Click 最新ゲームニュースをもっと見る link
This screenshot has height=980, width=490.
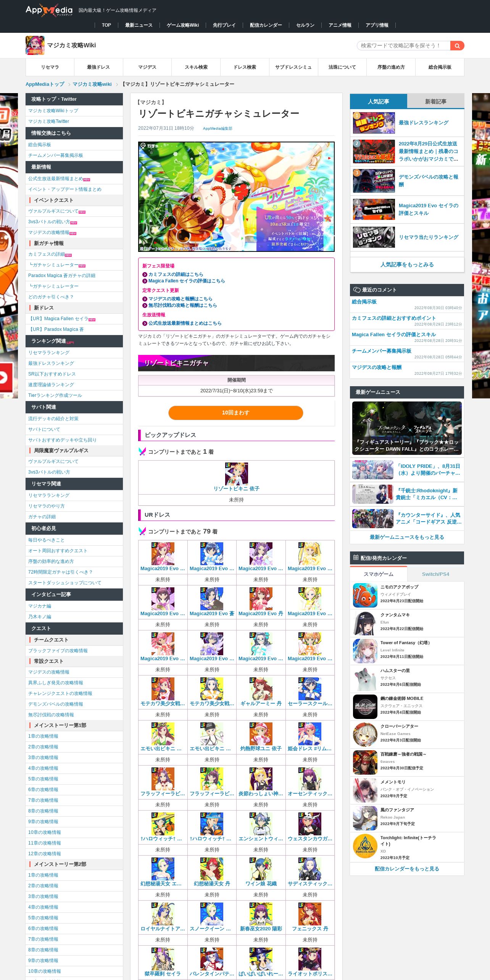pos(407,537)
